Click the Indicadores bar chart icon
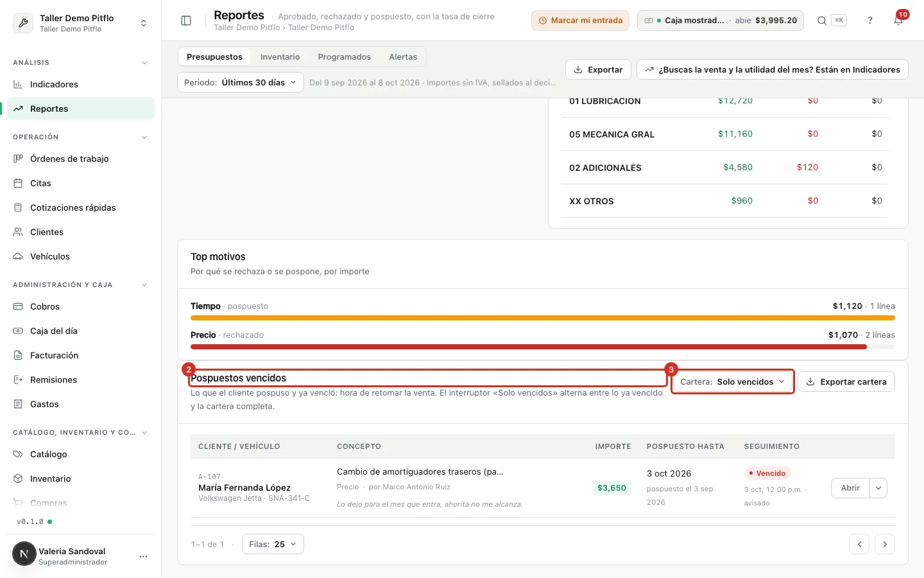 point(18,84)
